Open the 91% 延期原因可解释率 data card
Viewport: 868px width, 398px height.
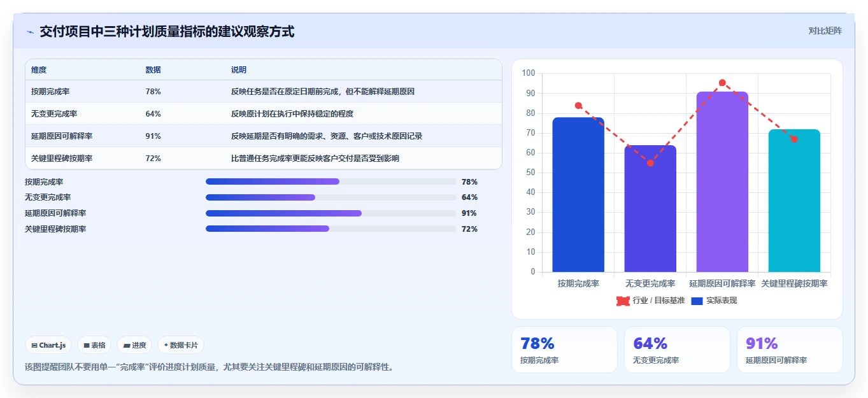[790, 350]
